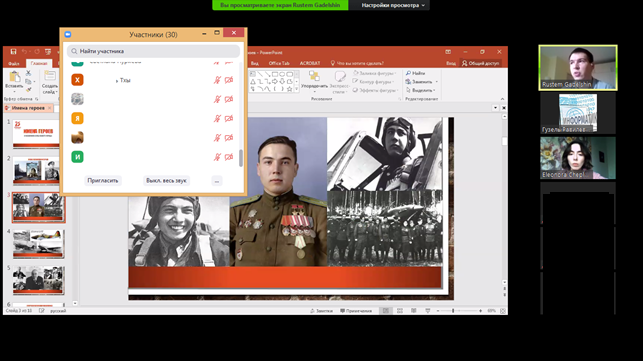Screen dimensions: 643x361
Task: Toggle camera for participant with Х avatar
Action: click(x=229, y=80)
